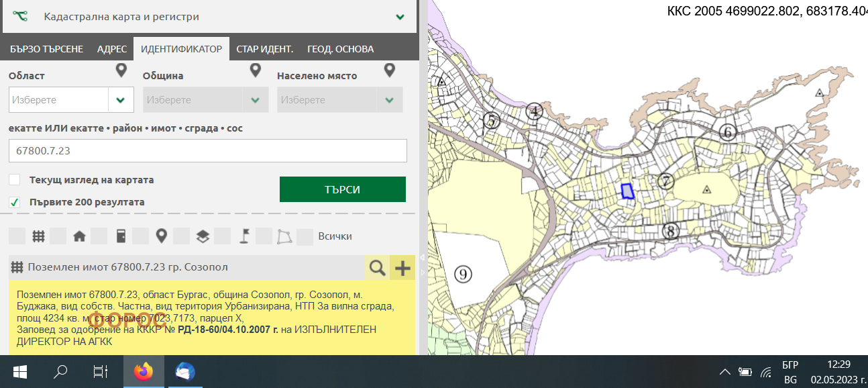The image size is (868, 388).
Task: Click the building house filter icon
Action: click(79, 236)
